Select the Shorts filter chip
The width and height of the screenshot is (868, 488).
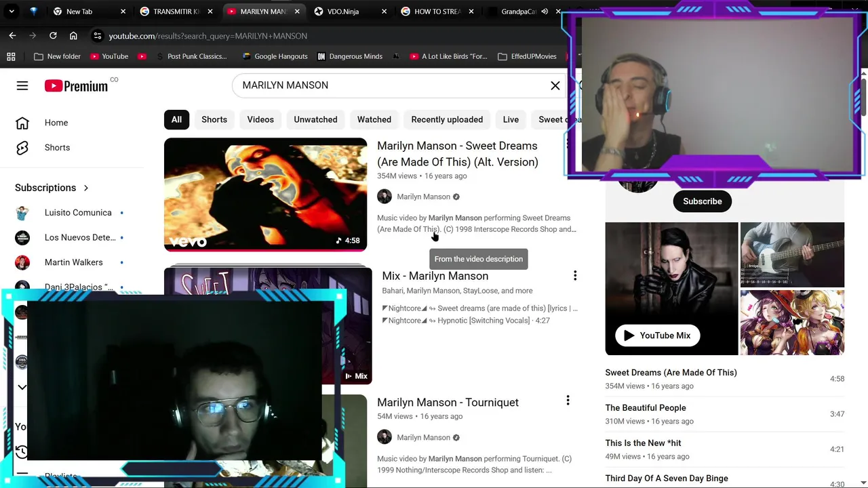click(x=214, y=119)
